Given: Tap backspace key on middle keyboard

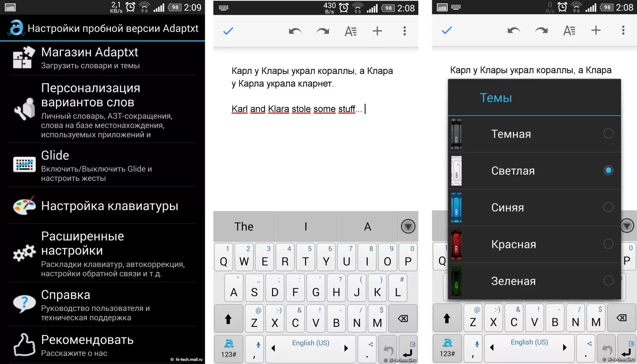Looking at the screenshot, I should [x=403, y=319].
